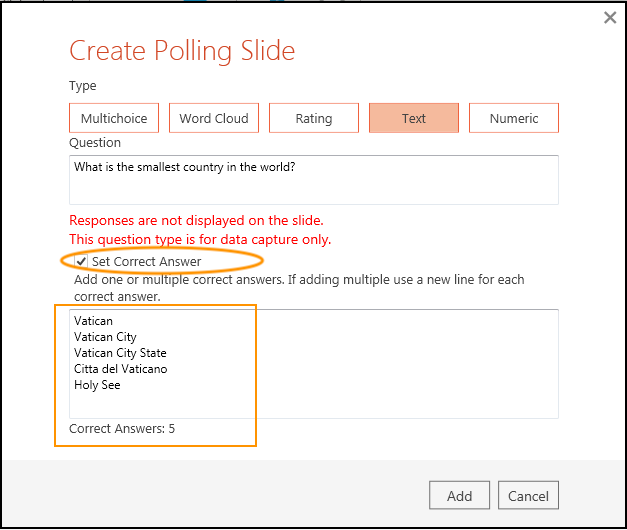Place cursor on the Vatican answer line
627x530 pixels.
93,321
